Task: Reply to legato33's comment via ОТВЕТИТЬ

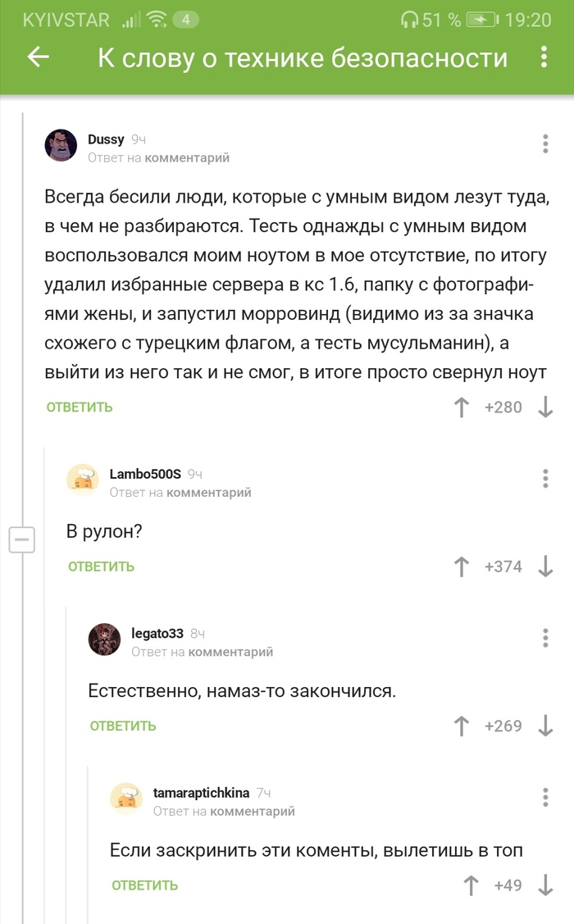Action: tap(123, 726)
